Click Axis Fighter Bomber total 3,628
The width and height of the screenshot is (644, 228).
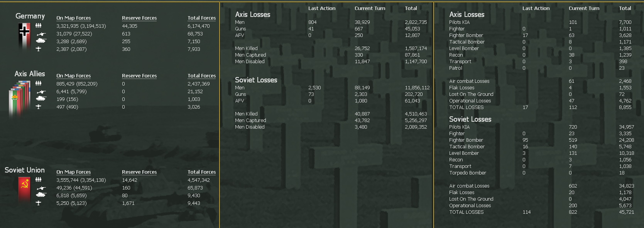click(x=625, y=35)
